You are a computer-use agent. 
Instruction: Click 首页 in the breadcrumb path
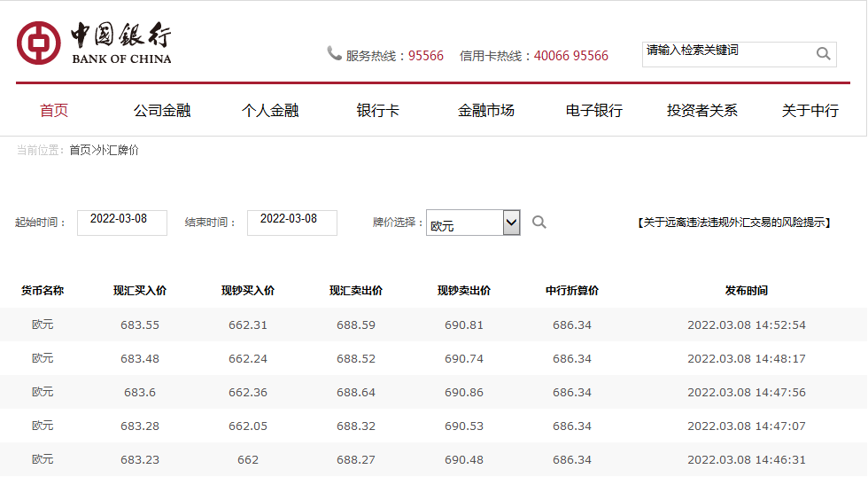pos(80,151)
